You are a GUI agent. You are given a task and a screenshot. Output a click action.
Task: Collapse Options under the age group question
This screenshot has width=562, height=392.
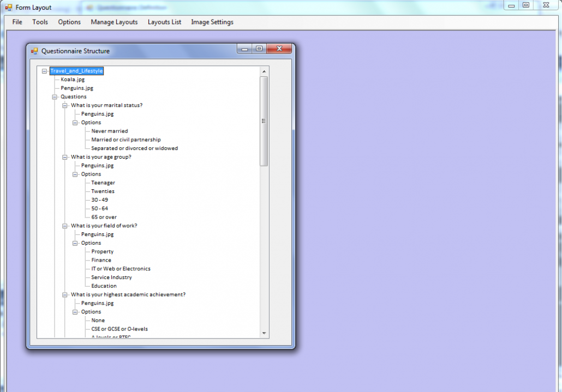(75, 174)
